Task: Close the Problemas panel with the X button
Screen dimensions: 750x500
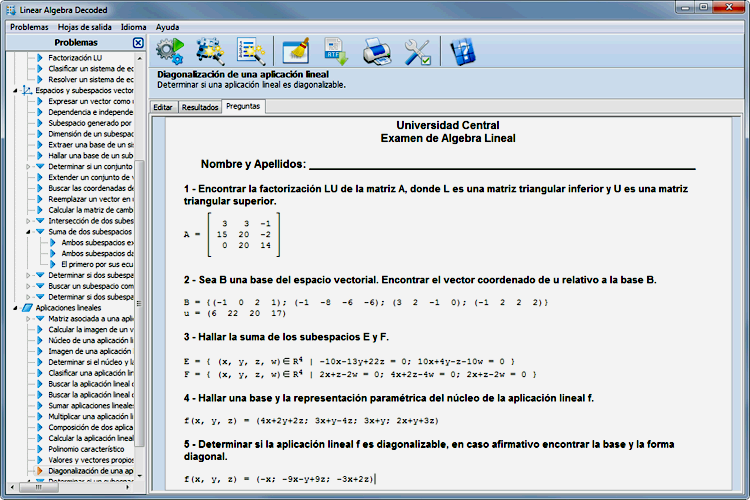Action: (x=138, y=43)
